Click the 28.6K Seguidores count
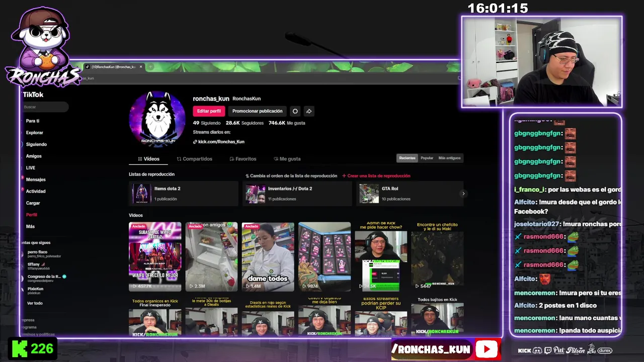Viewport: 644px width, 362px height. [x=245, y=123]
